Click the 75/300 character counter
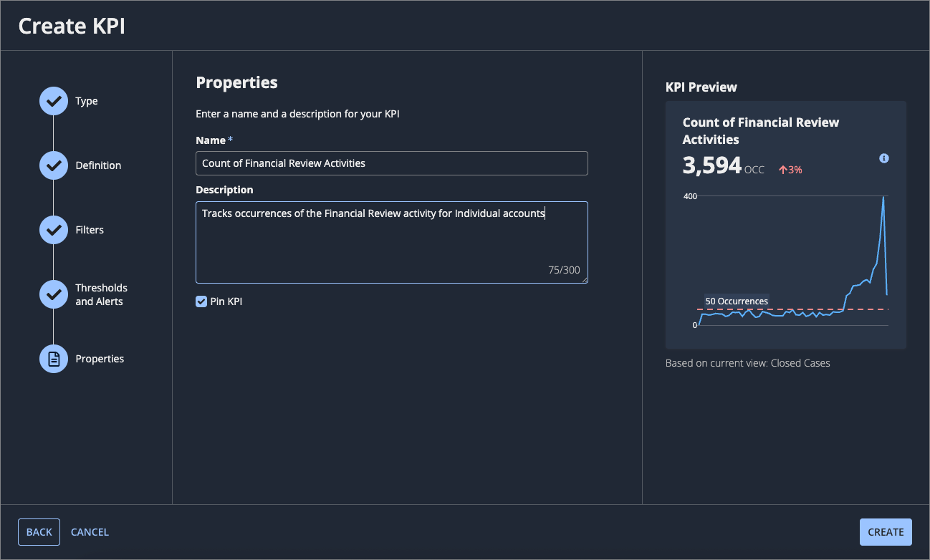Image resolution: width=930 pixels, height=560 pixels. click(564, 270)
